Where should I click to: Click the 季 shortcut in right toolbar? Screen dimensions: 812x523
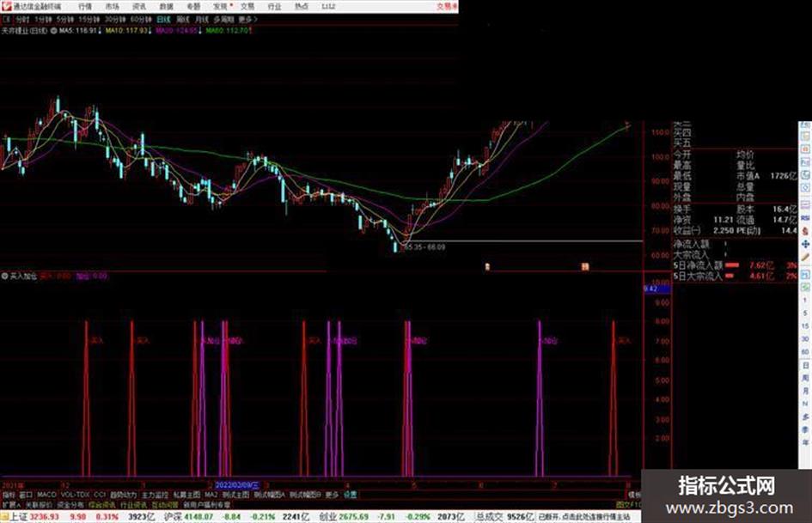pyautogui.click(x=806, y=428)
